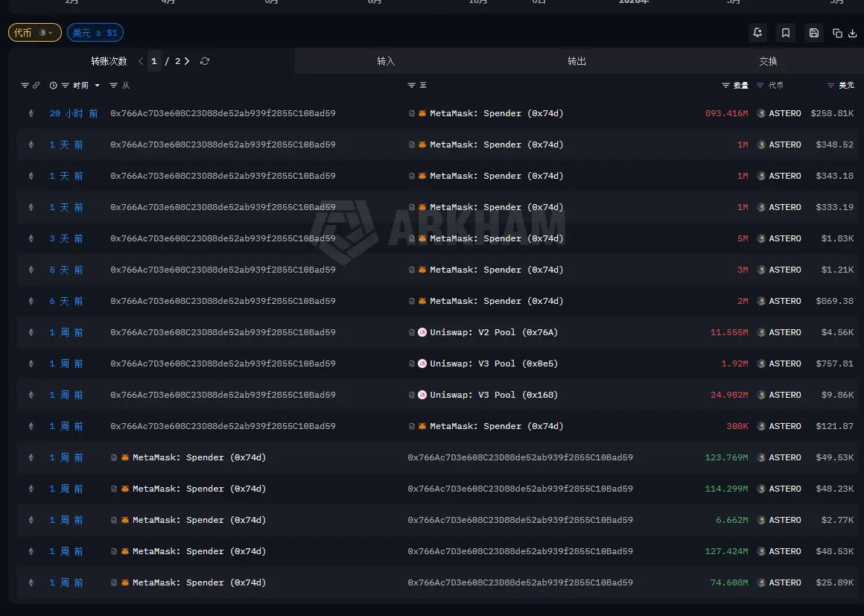Screen dimensions: 864x616
Task: Click contract icon beside Uniswap V3 Pool (0x168)
Action: click(412, 395)
